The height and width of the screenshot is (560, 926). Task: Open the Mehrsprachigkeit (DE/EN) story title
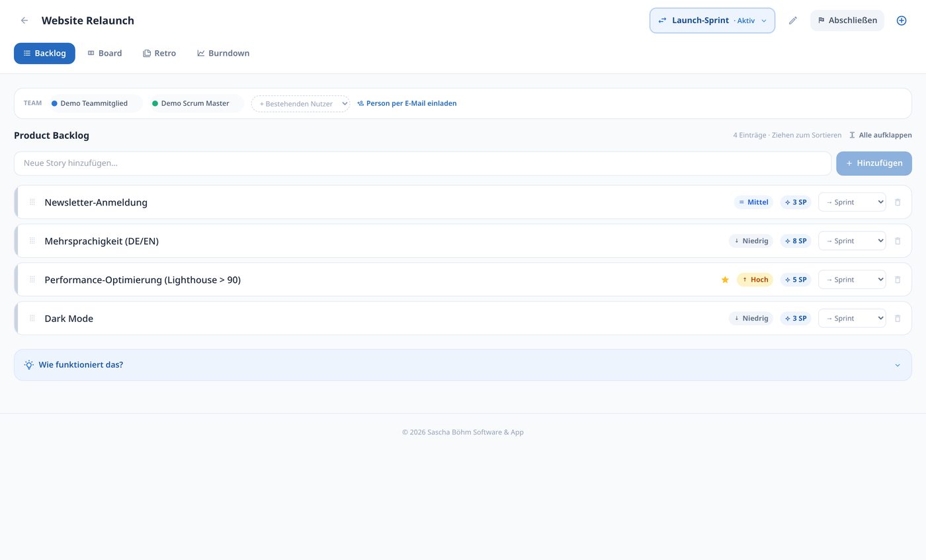click(101, 241)
